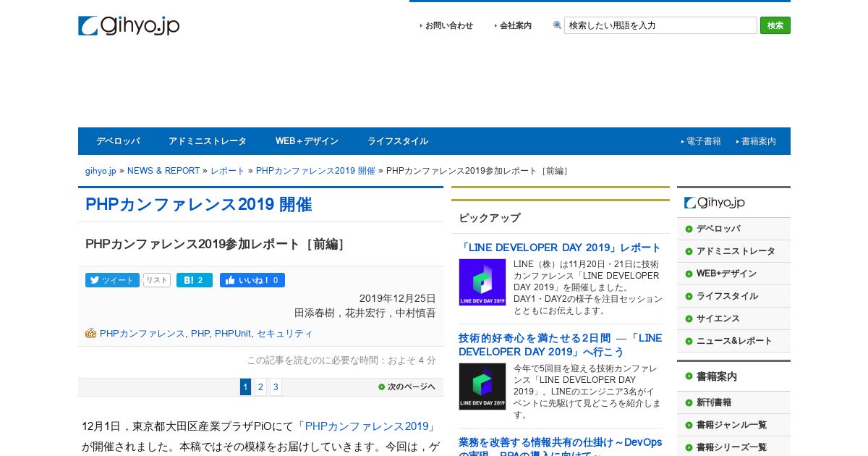Open 「LINE DEVELOPER DAY 2019」レポート pickup title

click(560, 248)
